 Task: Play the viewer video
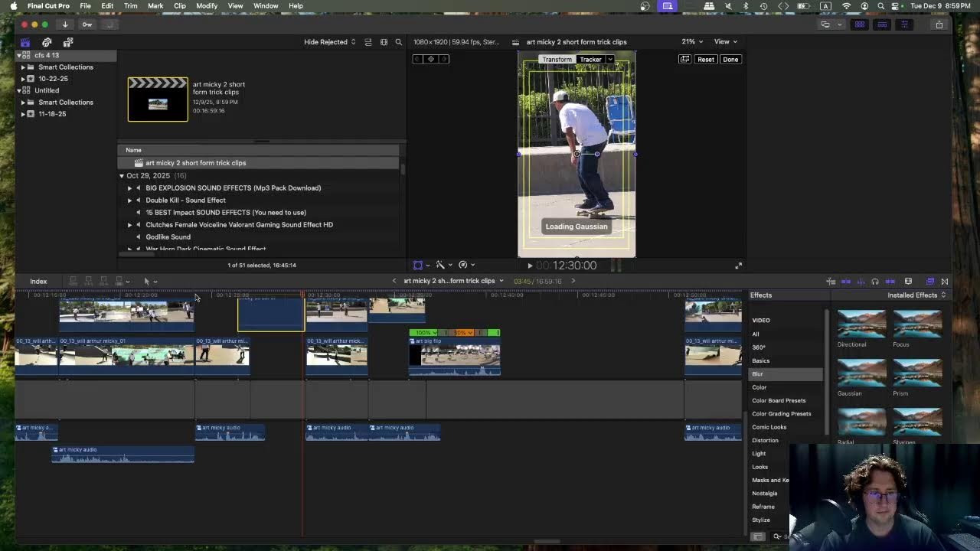coord(530,266)
